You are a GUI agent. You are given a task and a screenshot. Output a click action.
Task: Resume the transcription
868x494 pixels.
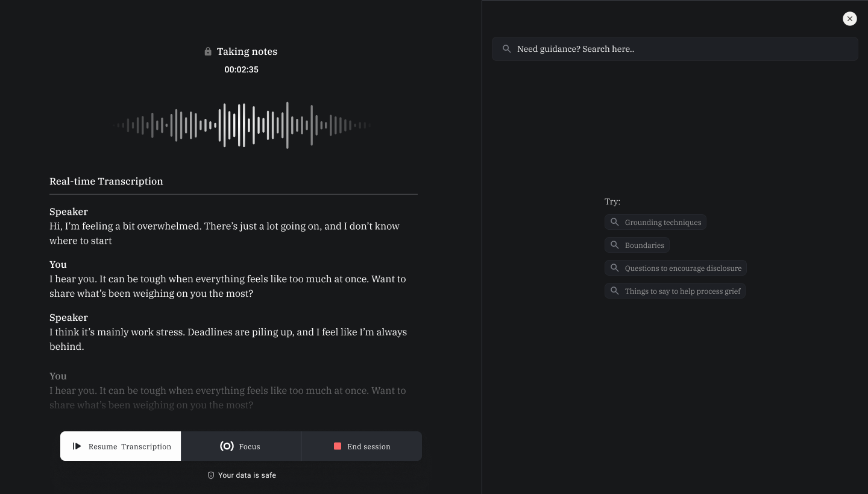pos(121,446)
